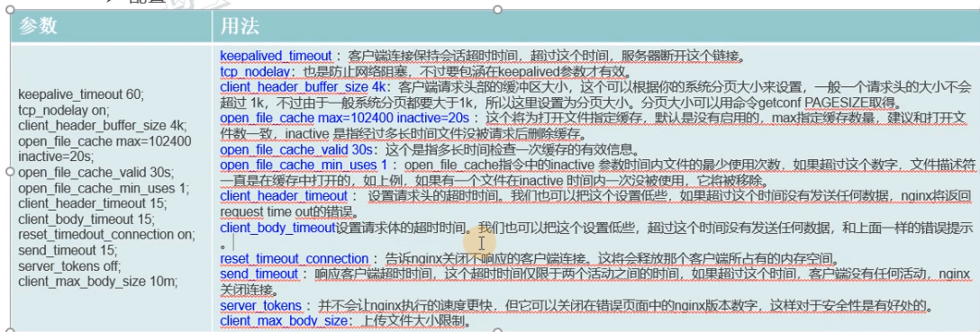This screenshot has width=980, height=332.
Task: Click the blue 'keepalived_timeout' term in 用法 column
Action: [276, 56]
